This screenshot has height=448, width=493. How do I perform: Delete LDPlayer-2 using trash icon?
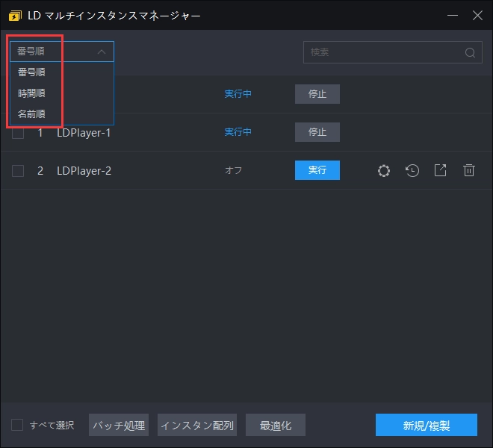pyautogui.click(x=469, y=170)
